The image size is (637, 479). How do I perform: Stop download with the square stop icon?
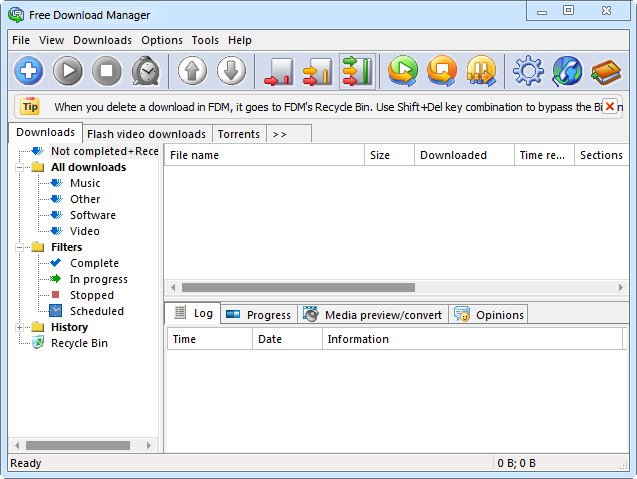[106, 71]
